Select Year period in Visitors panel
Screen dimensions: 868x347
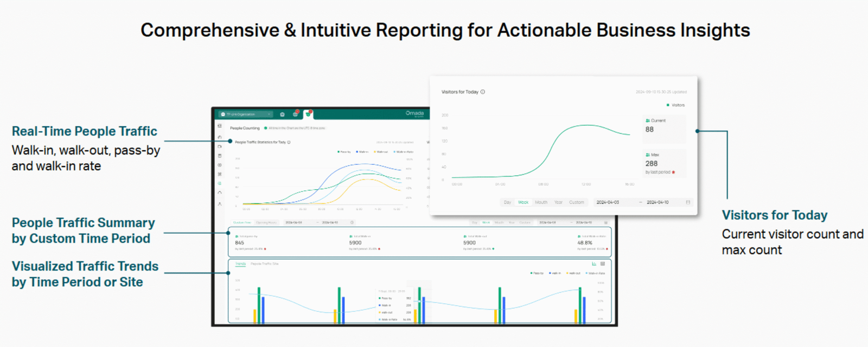point(558,202)
